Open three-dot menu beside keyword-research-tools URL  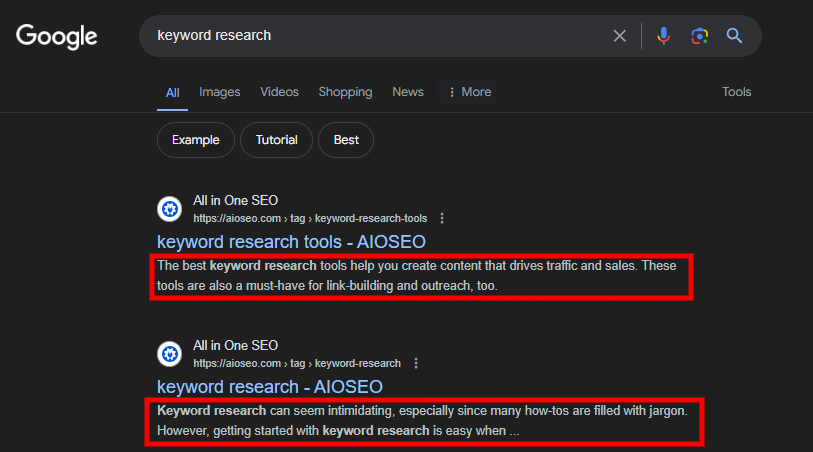pos(442,219)
